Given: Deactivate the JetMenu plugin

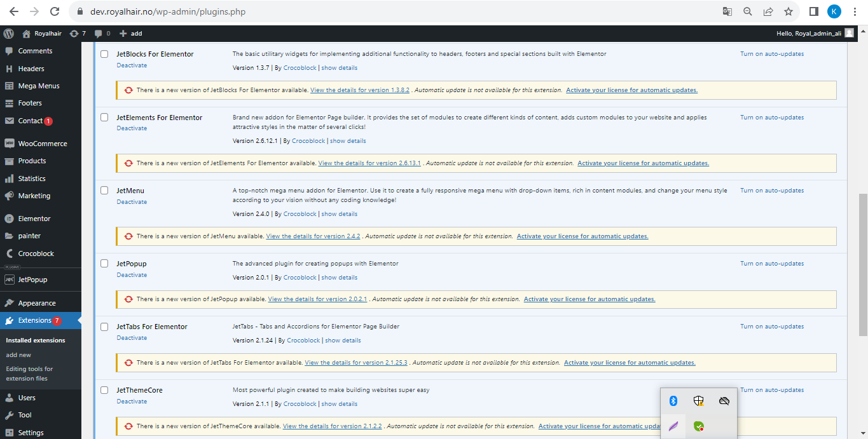Looking at the screenshot, I should click(132, 202).
